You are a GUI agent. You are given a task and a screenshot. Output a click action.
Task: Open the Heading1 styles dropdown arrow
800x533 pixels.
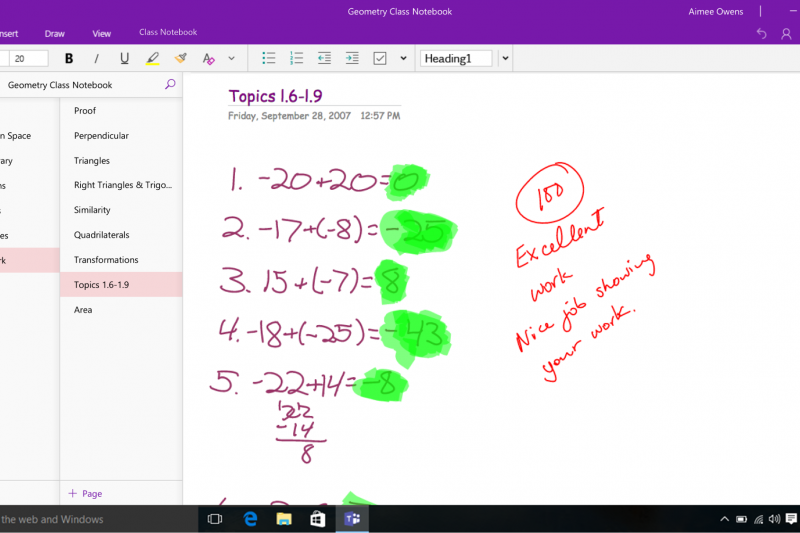pyautogui.click(x=505, y=58)
